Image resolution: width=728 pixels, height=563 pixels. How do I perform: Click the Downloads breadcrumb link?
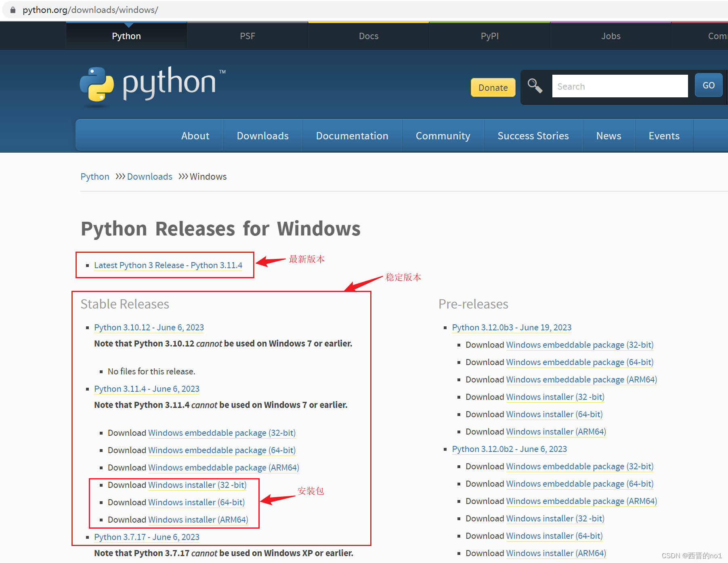tap(150, 177)
